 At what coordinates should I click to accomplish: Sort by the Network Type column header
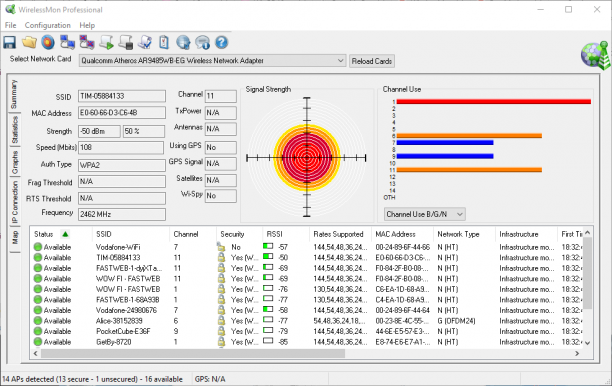point(464,234)
